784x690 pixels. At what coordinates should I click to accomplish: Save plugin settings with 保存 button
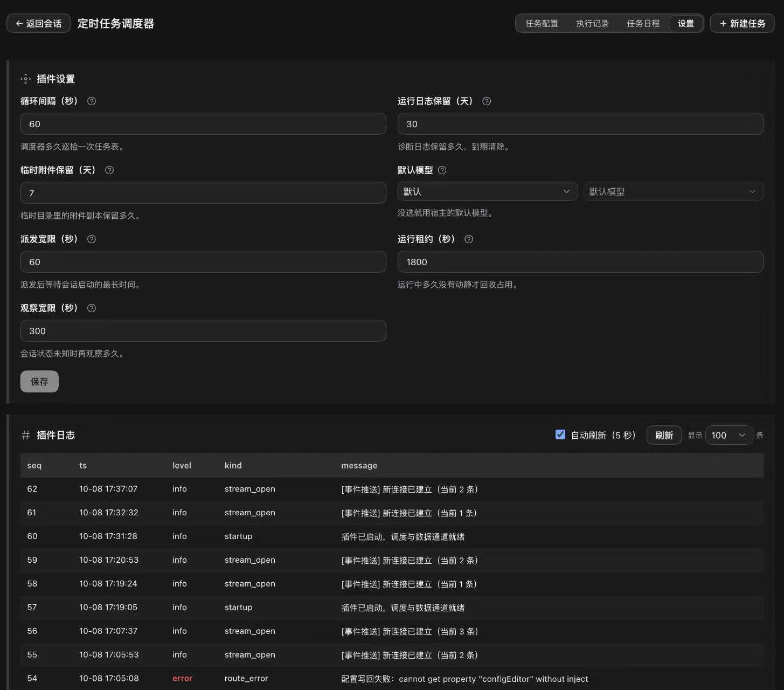click(x=39, y=382)
